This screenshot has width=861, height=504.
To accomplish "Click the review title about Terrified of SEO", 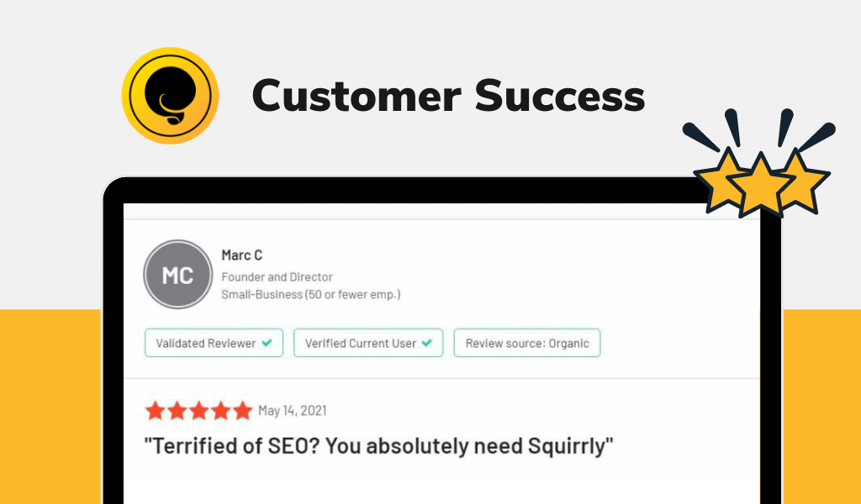I will pyautogui.click(x=378, y=446).
